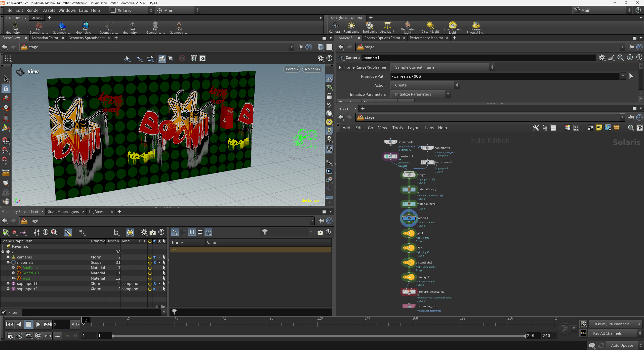Select the usdrender_rop1 node
Viewport: 644px width, 350px height.
tap(409, 306)
